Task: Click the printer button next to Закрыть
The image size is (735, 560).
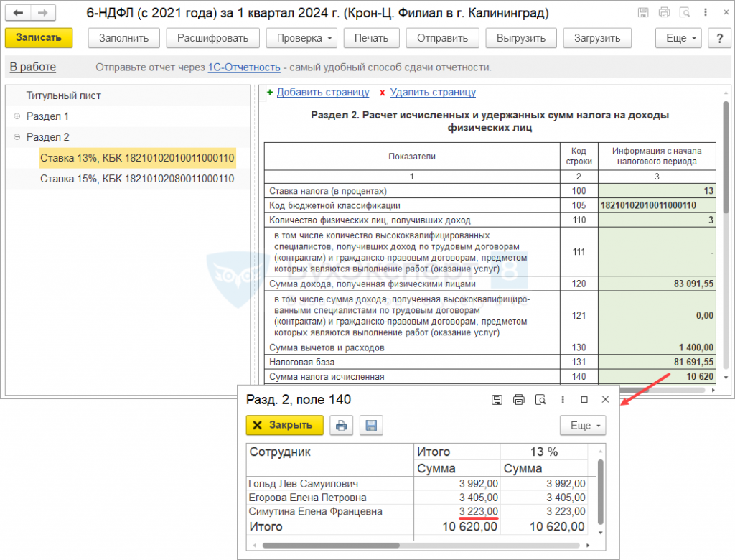Action: tap(342, 425)
